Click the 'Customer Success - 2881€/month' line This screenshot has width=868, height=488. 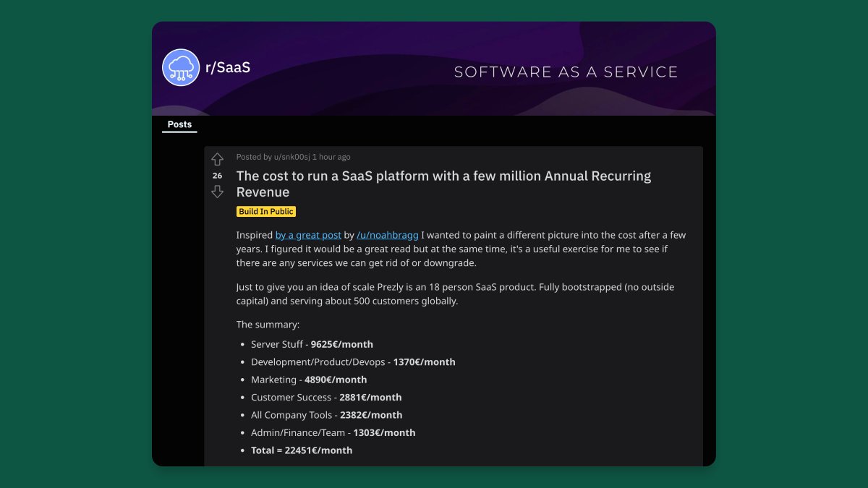(326, 397)
